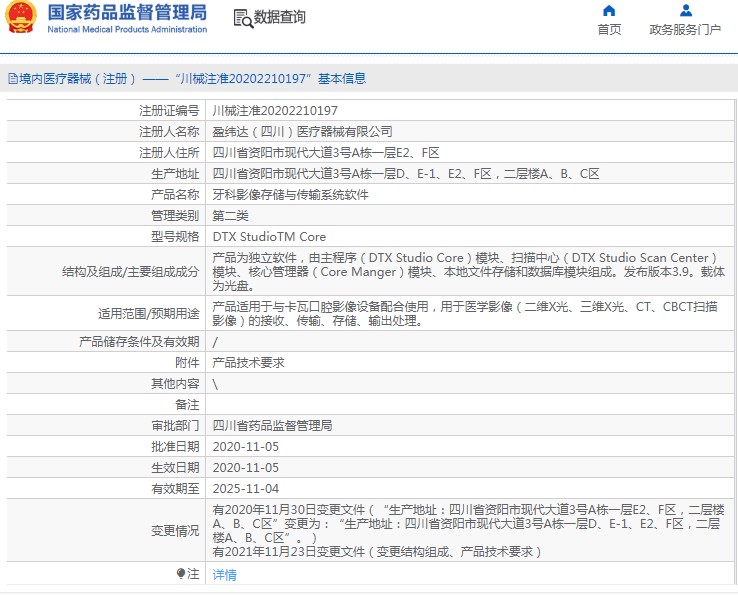This screenshot has height=595, width=738.
Task: Click expiry date 2025-11-04
Action: click(x=246, y=489)
